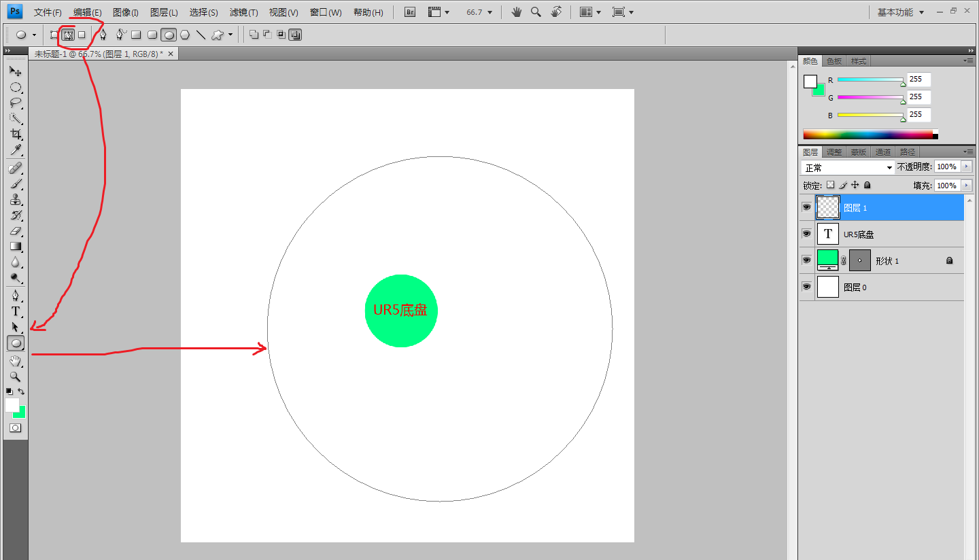Open Color panel options menu
The height and width of the screenshot is (560, 979).
click(968, 61)
